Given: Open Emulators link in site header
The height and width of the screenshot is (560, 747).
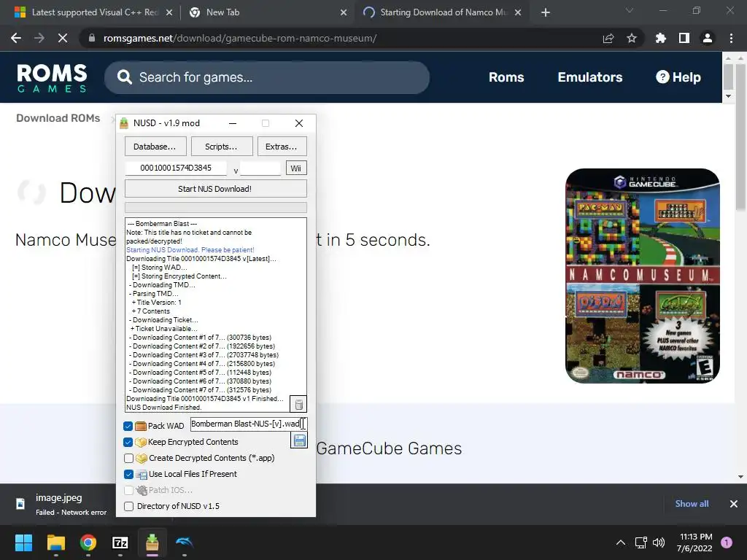Looking at the screenshot, I should (589, 77).
